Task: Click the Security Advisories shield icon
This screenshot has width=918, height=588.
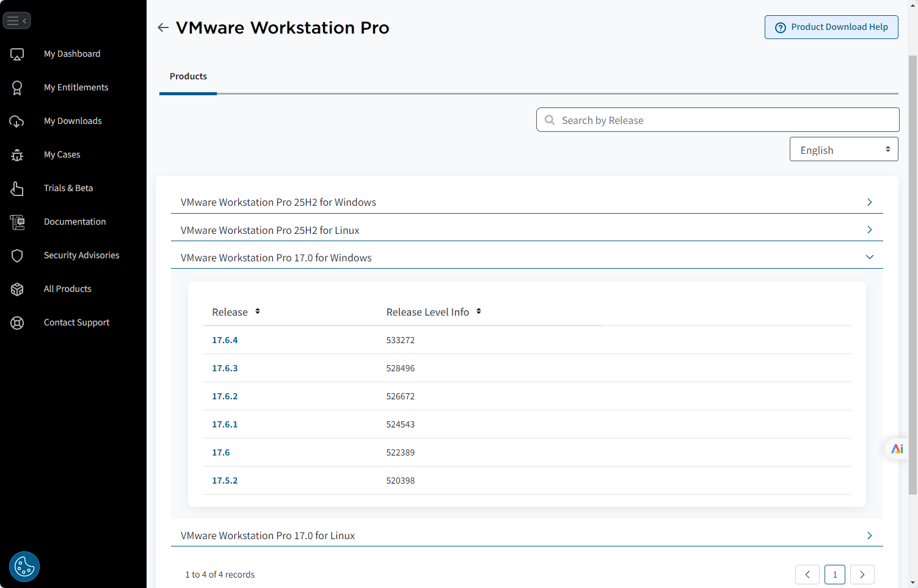Action: coord(17,256)
